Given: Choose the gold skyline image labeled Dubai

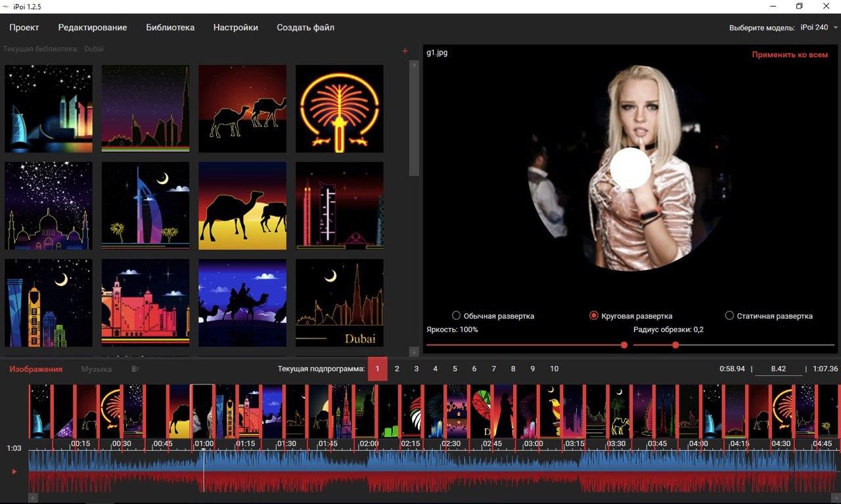Looking at the screenshot, I should 340,303.
